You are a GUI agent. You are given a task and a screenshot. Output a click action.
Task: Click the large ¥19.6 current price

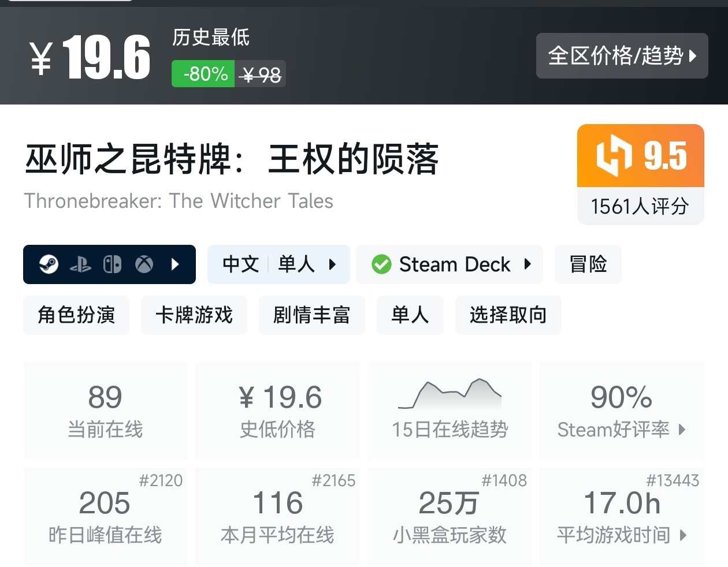tap(90, 58)
